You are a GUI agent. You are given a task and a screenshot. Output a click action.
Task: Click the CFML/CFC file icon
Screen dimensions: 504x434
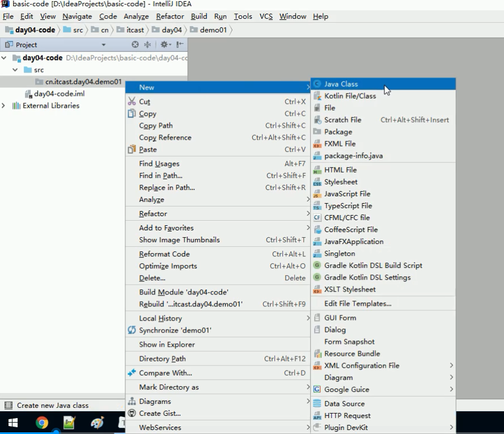317,217
